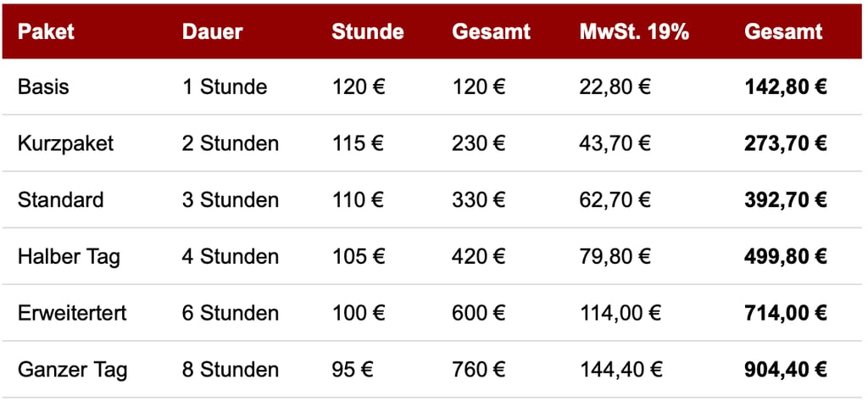This screenshot has width=868, height=402.
Task: Select the Erweitertert package cell
Action: [x=72, y=313]
